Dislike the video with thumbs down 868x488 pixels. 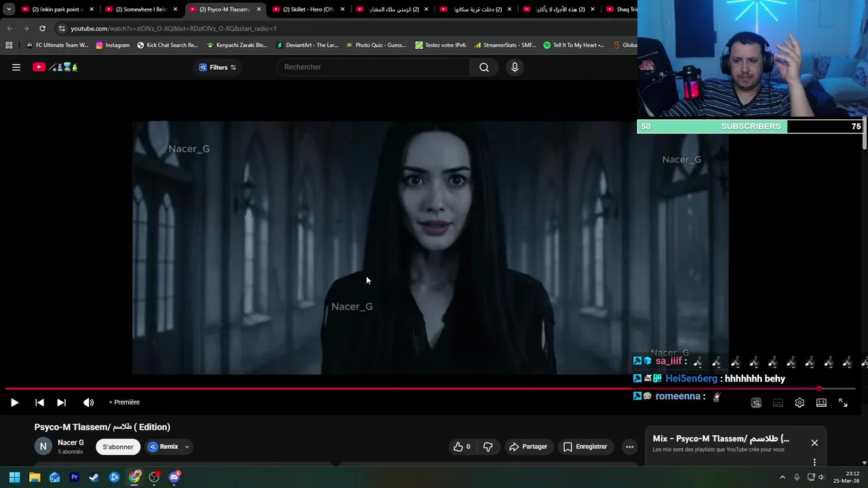pos(488,447)
